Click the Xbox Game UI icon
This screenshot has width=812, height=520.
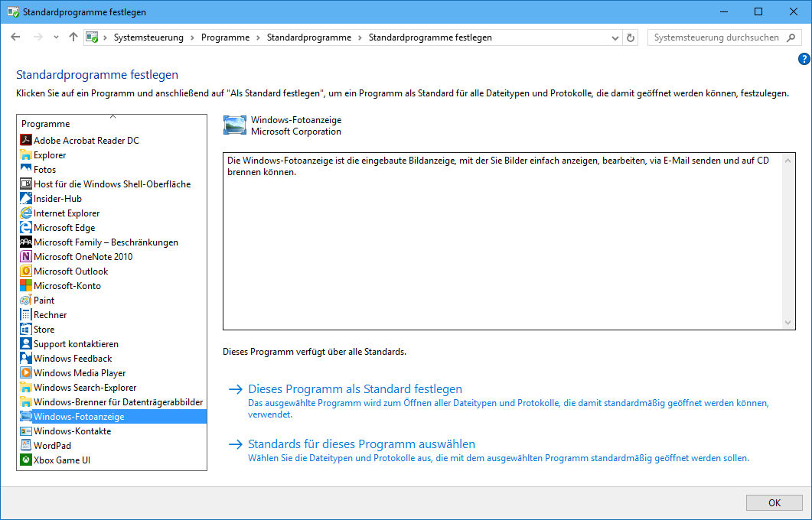(26, 460)
